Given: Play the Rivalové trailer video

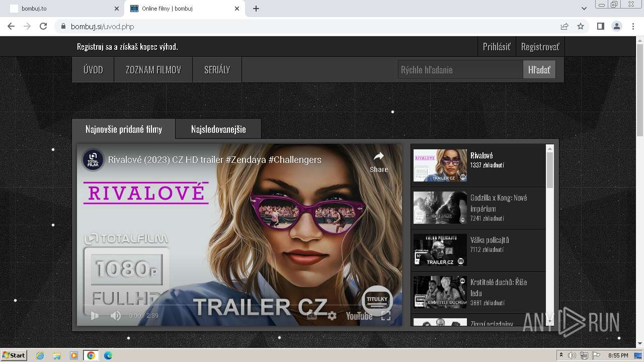Looking at the screenshot, I should 95,316.
